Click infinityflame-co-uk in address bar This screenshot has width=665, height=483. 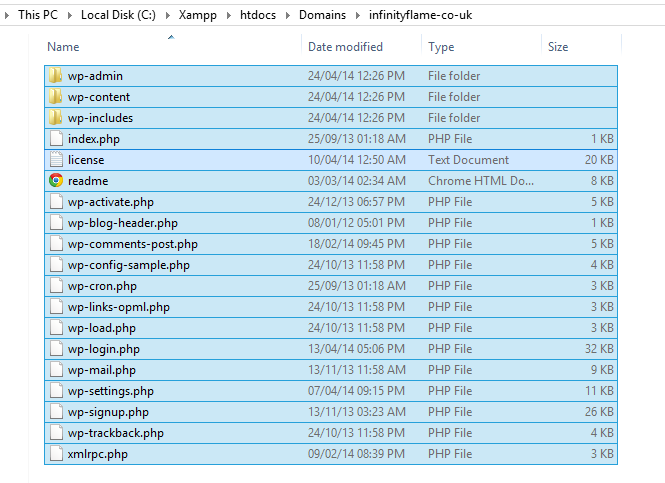click(420, 15)
